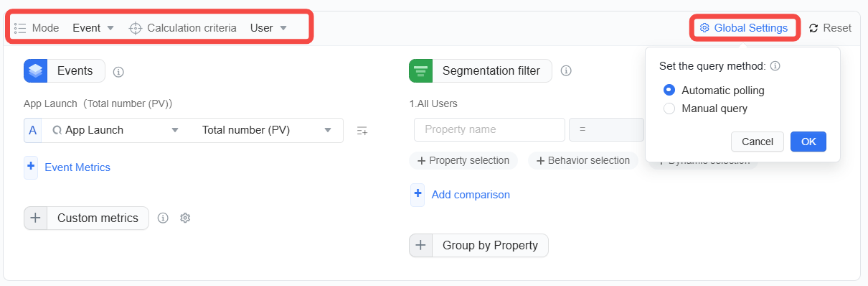Click the blue Events layers icon
This screenshot has width=868, height=286.
point(36,71)
